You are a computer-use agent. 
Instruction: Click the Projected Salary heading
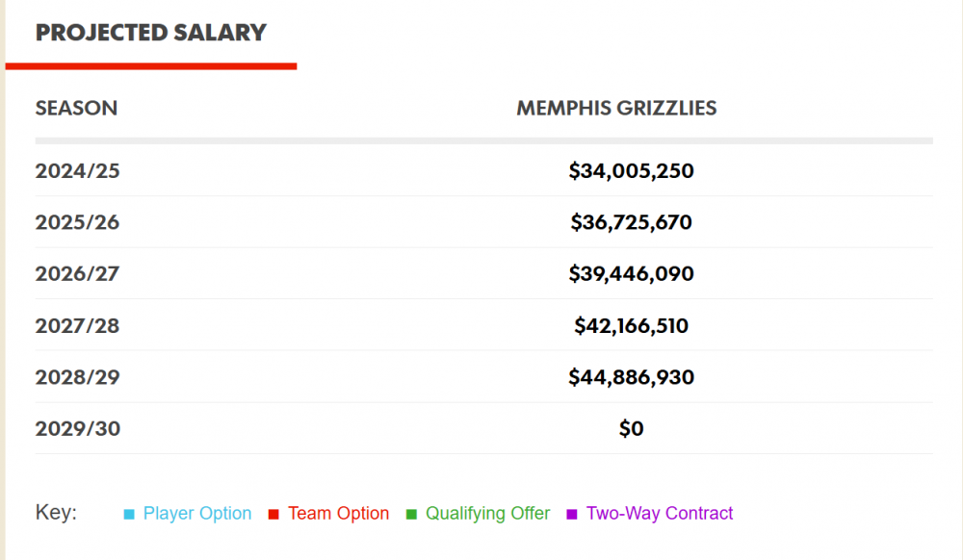point(150,33)
